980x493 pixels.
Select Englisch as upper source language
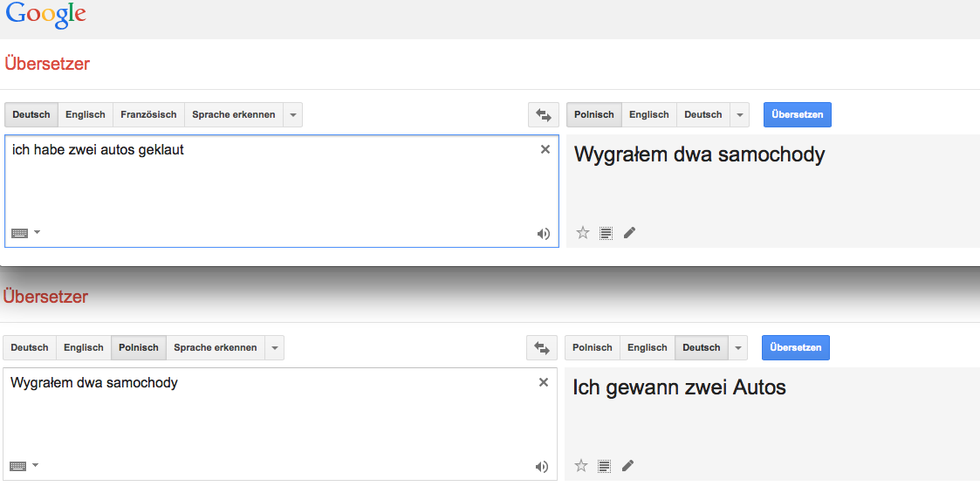click(86, 114)
